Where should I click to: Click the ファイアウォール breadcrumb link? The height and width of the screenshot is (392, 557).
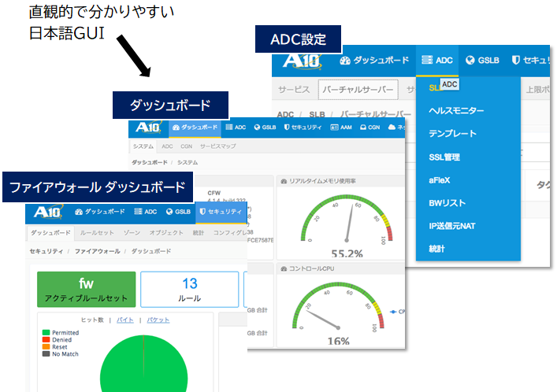pyautogui.click(x=98, y=251)
